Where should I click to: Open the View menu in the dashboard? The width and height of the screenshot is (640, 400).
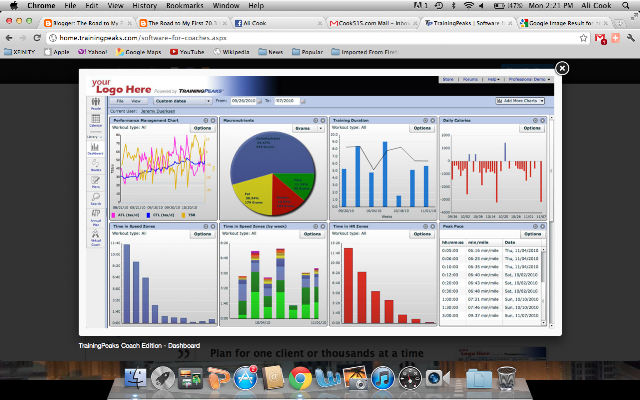click(x=136, y=101)
